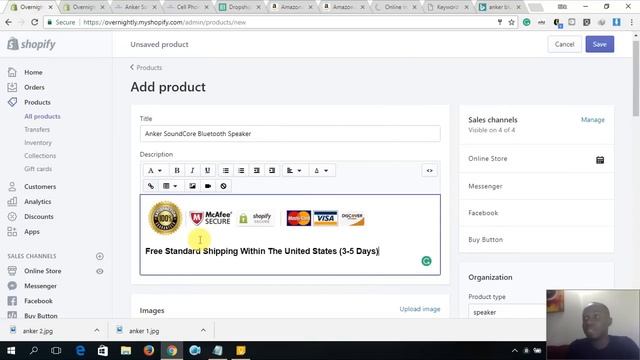The image size is (640, 360).
Task: Upload image link in Images section
Action: coord(420,309)
